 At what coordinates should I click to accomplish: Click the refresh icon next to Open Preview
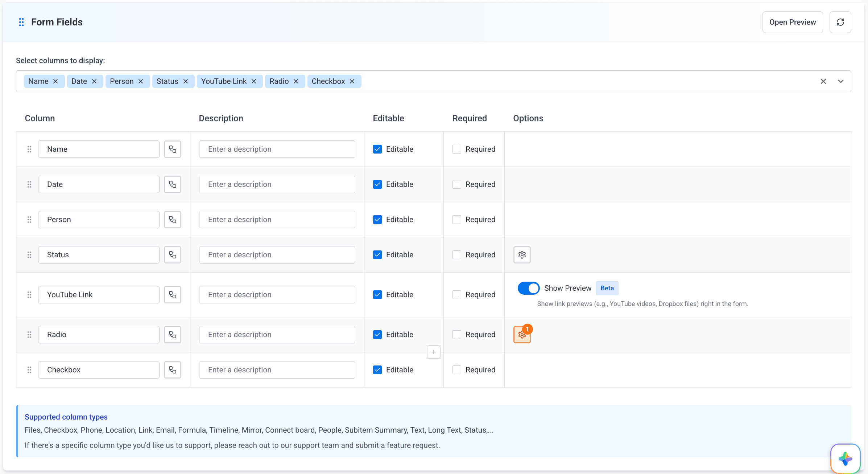click(840, 22)
